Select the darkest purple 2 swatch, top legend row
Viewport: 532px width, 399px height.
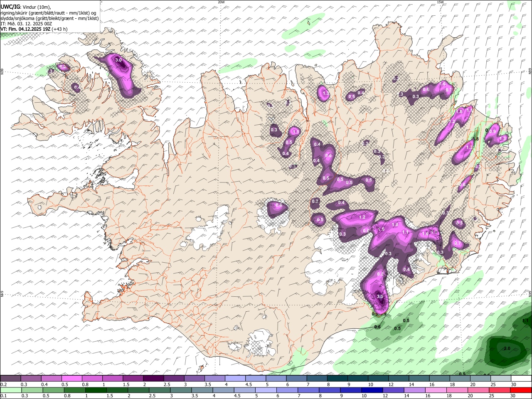point(153,379)
